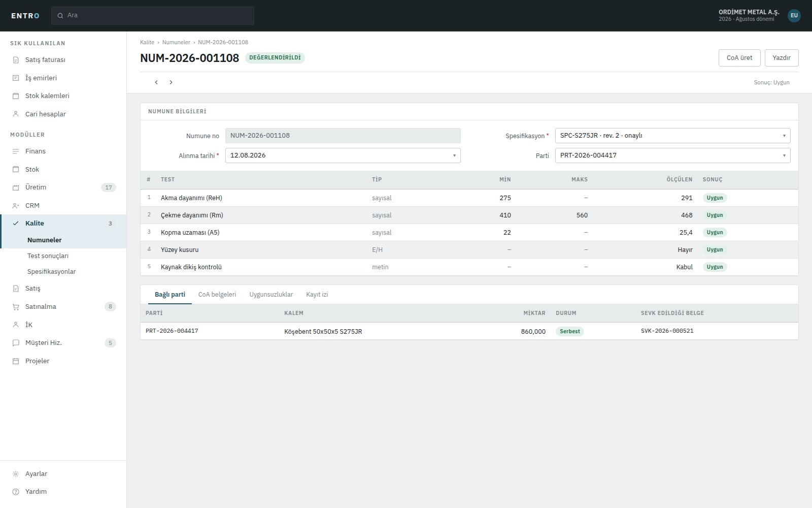Click the Cari hesaplar person icon

(16, 114)
